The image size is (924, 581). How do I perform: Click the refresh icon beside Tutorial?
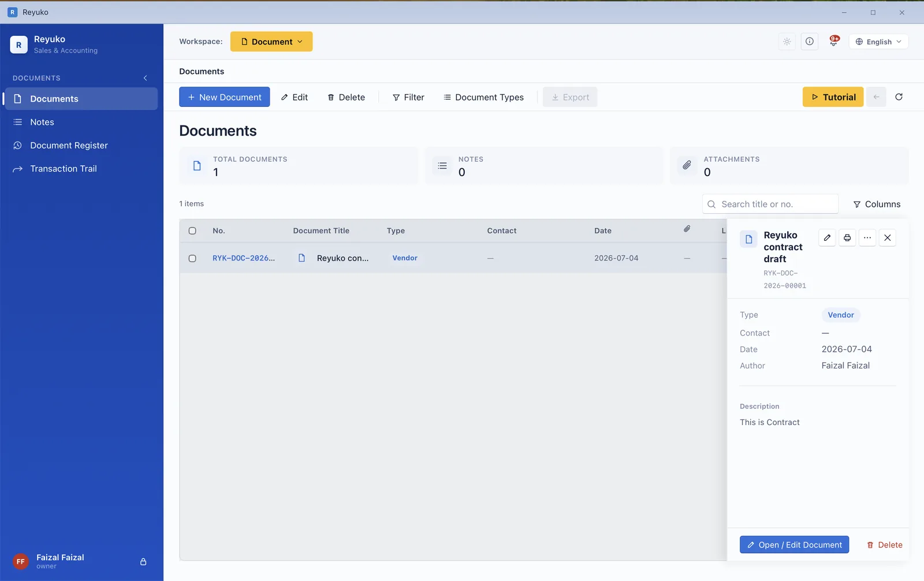point(899,97)
